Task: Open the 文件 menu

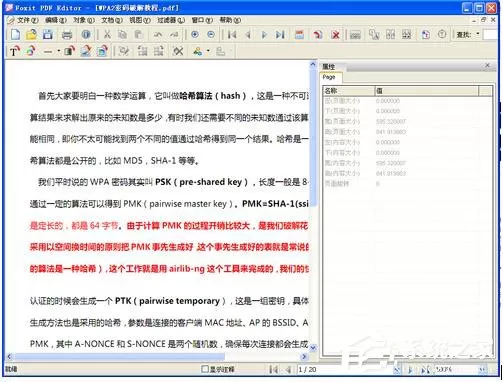Action: pos(27,20)
